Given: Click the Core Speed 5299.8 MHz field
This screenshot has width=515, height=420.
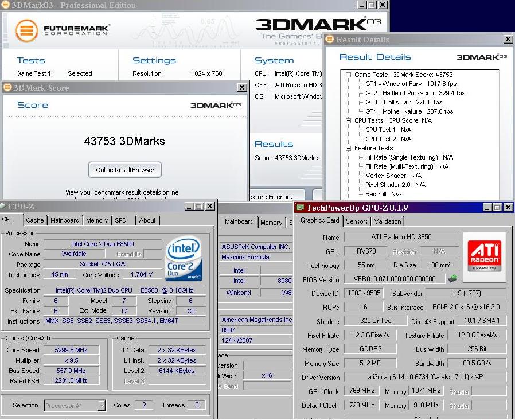Looking at the screenshot, I should pos(71,351).
